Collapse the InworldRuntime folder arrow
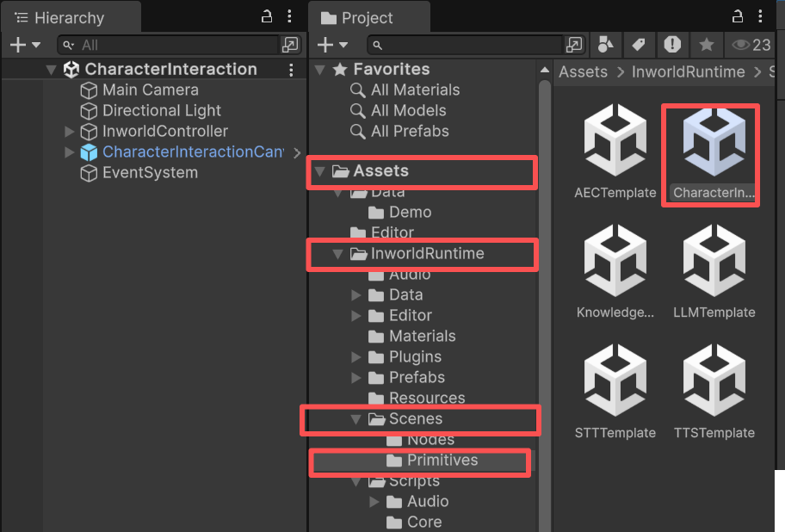 (x=338, y=254)
